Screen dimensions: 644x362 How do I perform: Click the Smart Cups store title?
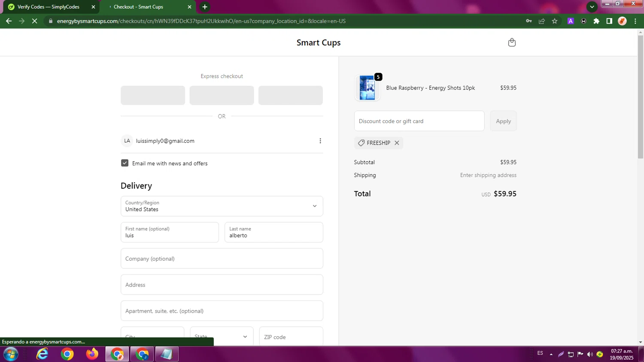[x=319, y=42]
